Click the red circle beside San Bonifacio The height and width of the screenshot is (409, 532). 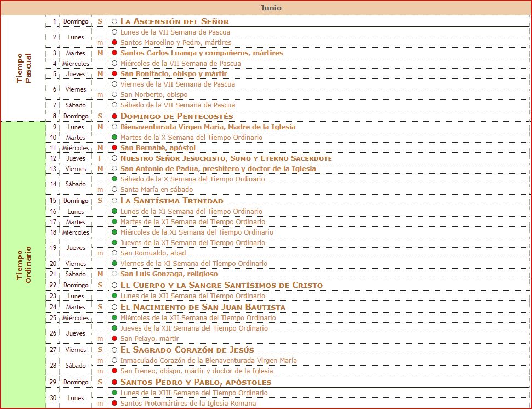pyautogui.click(x=115, y=74)
